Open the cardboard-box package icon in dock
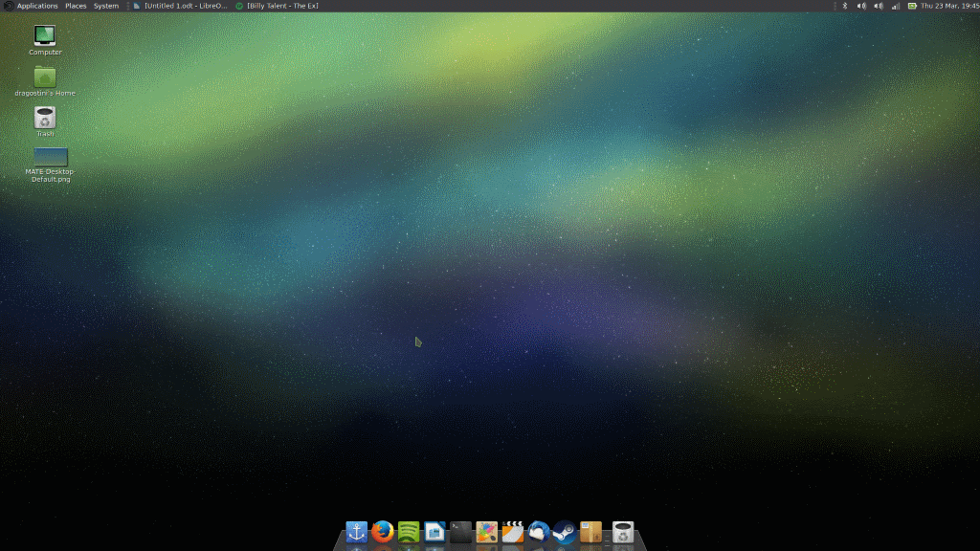The image size is (980, 551). (590, 533)
